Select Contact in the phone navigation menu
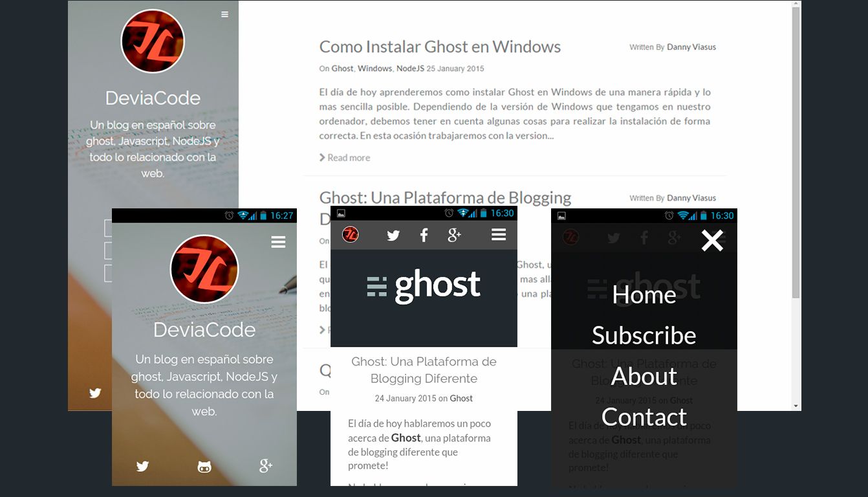The image size is (868, 497). (x=644, y=417)
